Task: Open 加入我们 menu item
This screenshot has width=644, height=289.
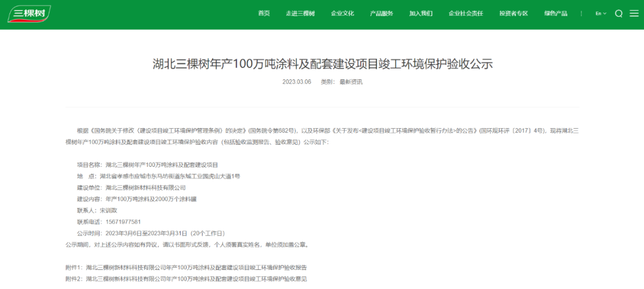Action: tap(420, 14)
